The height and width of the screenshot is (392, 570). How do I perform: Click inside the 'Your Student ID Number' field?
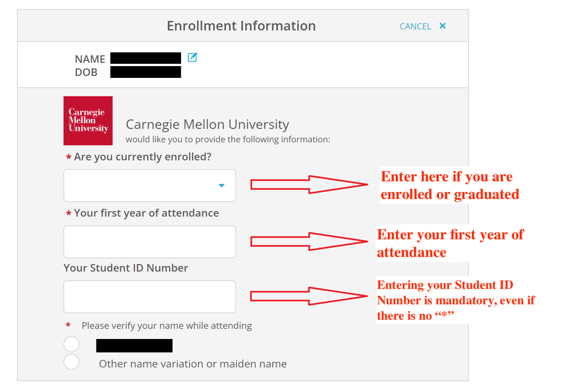(x=150, y=297)
